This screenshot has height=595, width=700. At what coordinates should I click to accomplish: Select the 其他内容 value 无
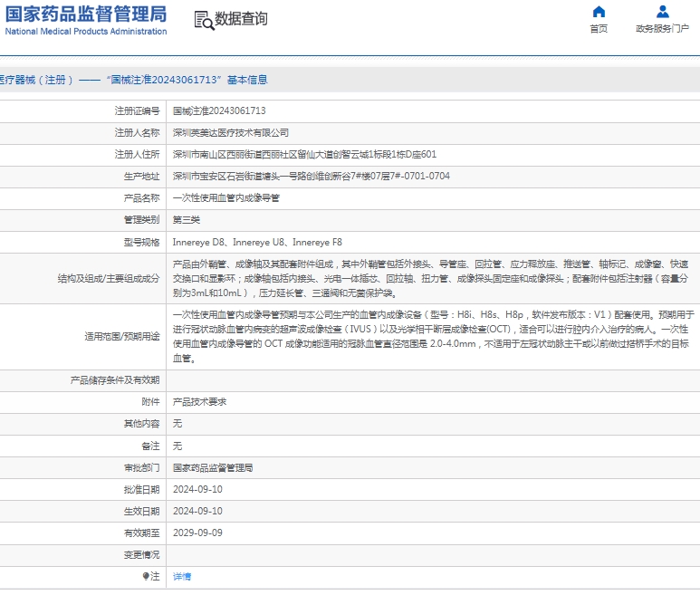tap(177, 424)
